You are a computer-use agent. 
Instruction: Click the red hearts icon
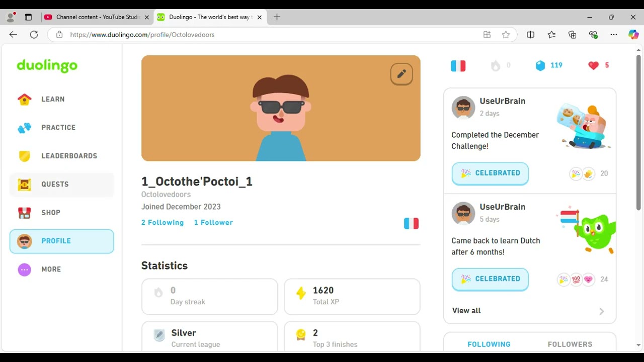click(593, 65)
